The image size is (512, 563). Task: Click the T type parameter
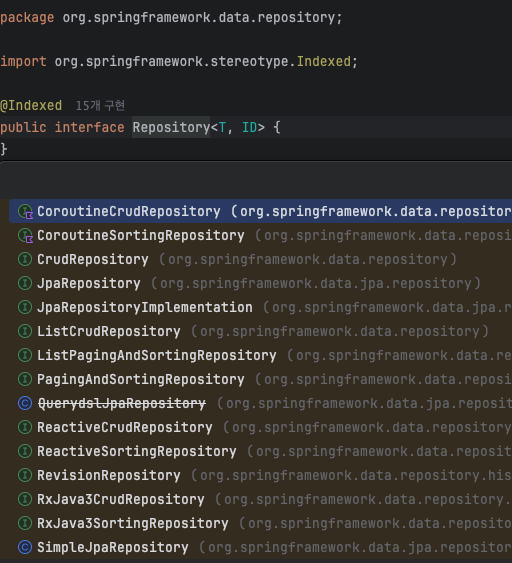point(222,127)
